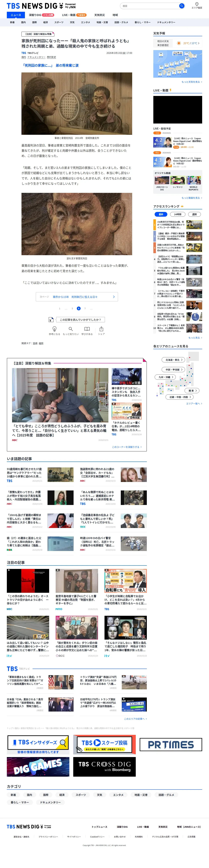Click the 西村匡史 author tag

(51, 57)
